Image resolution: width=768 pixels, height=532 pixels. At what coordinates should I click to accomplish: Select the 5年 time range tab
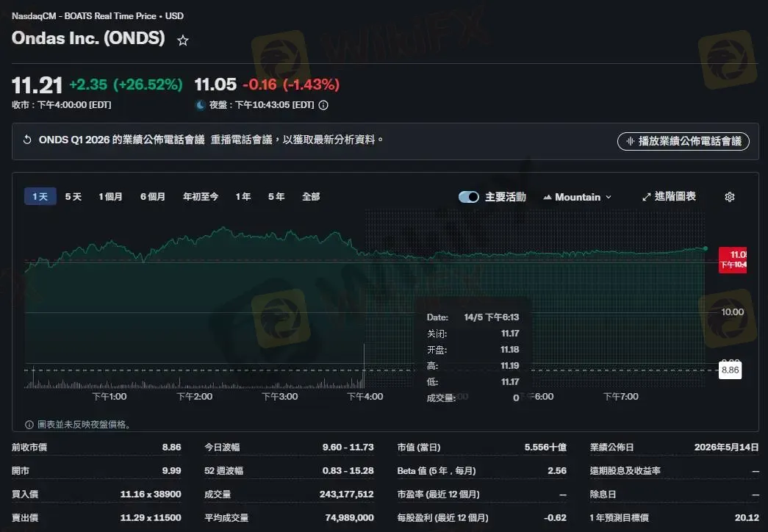click(276, 196)
